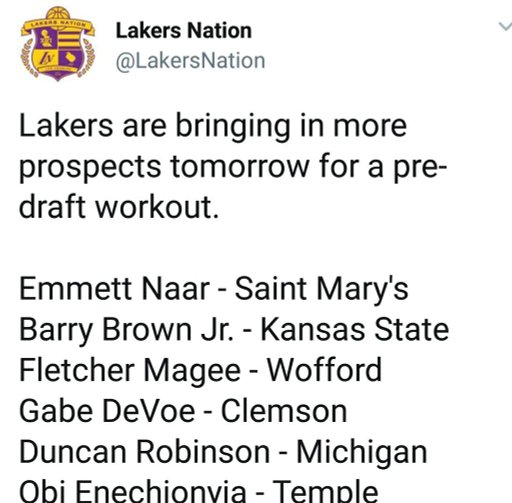
Task: Expand the tweet options chevron
Action: coord(505,26)
